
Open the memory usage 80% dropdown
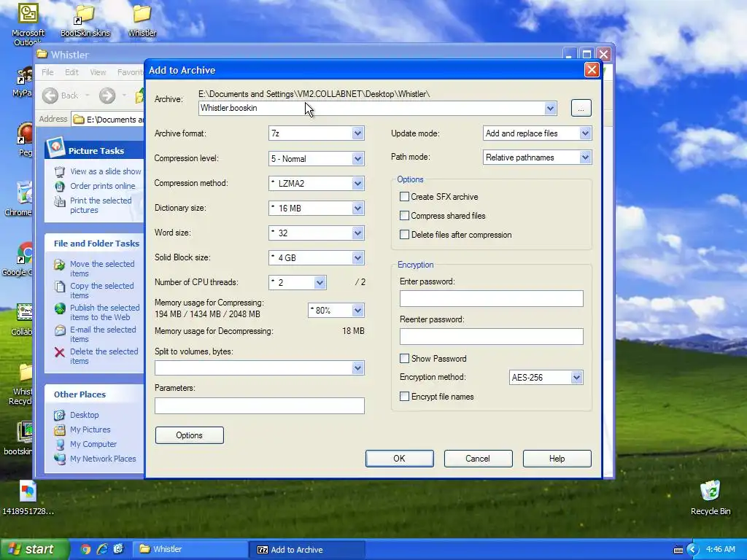click(x=357, y=311)
